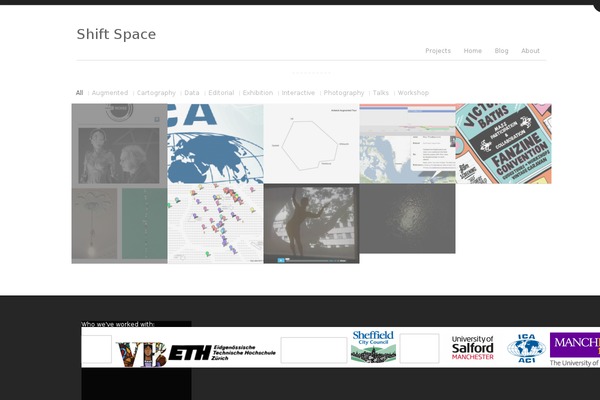600x400 pixels.
Task: Click the VB Victoria Baths logo
Action: pyautogui.click(x=141, y=354)
